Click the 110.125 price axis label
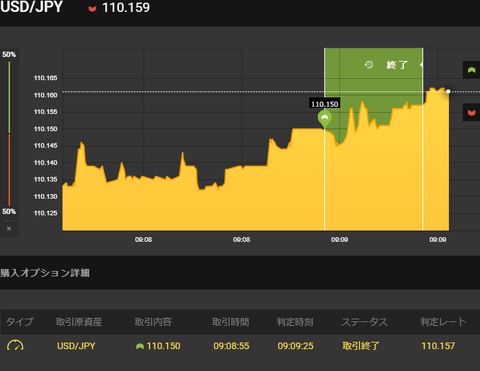This screenshot has width=480, height=371. click(x=46, y=213)
